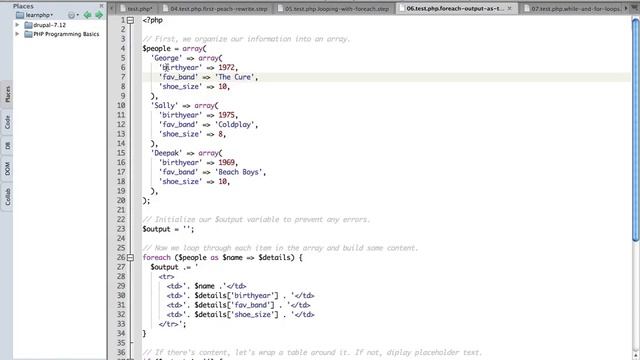Click the vertical editor scrollbar thumb
This screenshot has width=640, height=360.
click(x=635, y=130)
